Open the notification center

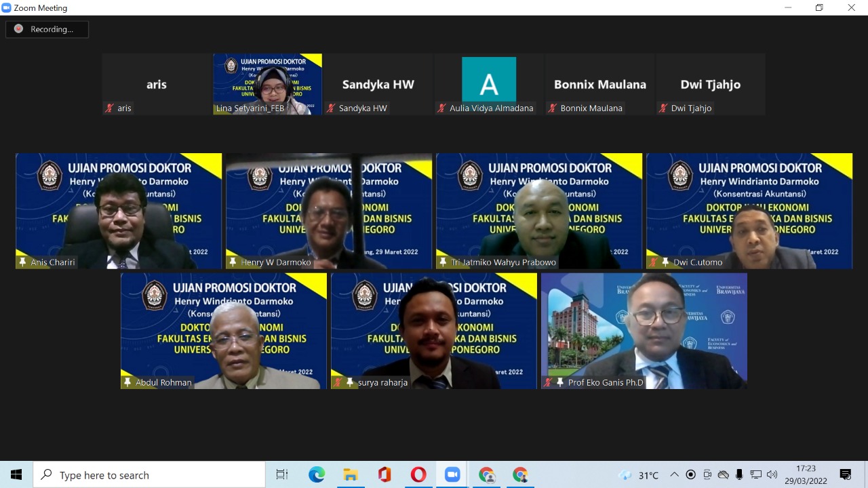click(846, 475)
